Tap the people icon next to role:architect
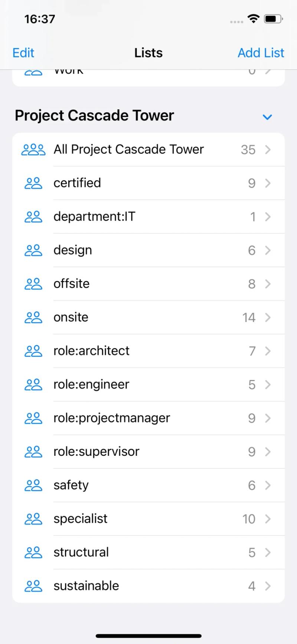297x644 pixels. [33, 351]
